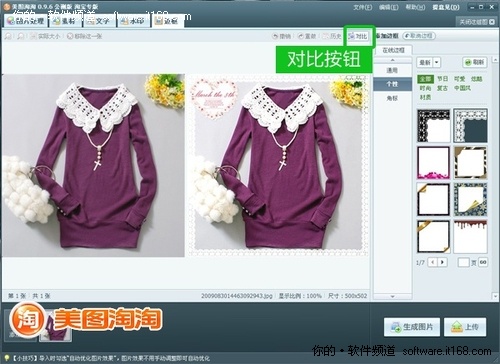Screen dimensions: 500x364
Task: Close the border panel via top-right button
Action: [x=477, y=22]
